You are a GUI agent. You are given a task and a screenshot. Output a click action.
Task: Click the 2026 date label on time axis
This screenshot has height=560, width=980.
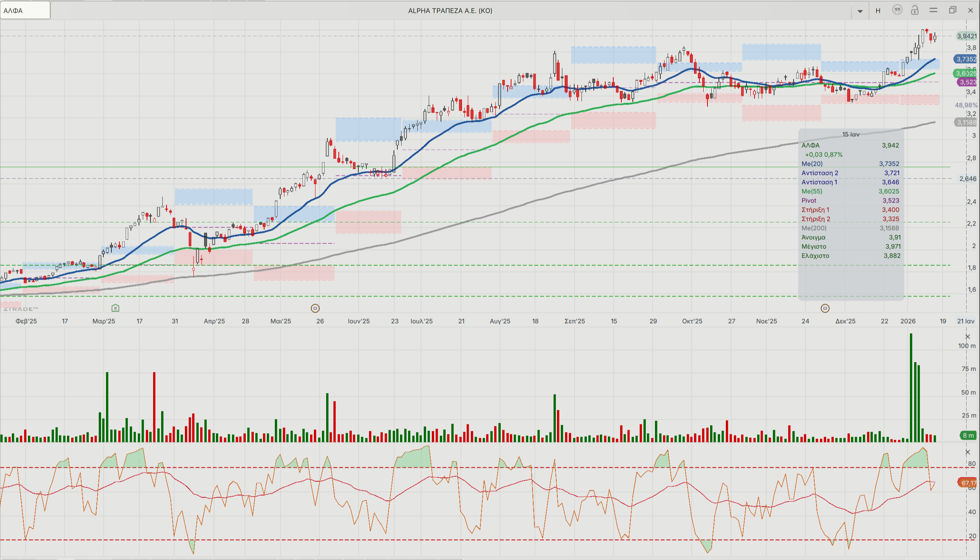pyautogui.click(x=908, y=321)
